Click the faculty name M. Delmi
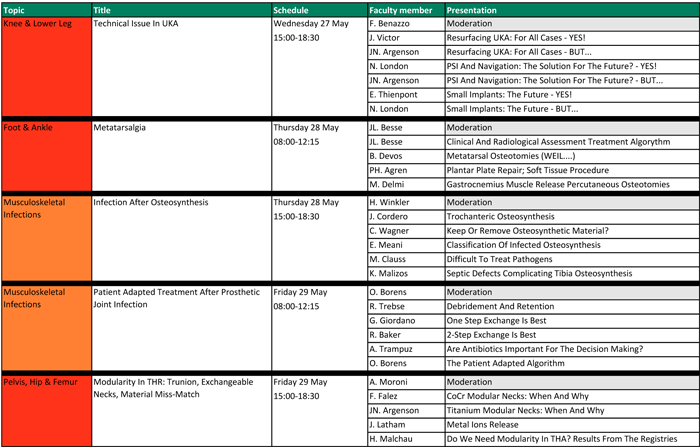The height and width of the screenshot is (447, 700). pos(387,184)
